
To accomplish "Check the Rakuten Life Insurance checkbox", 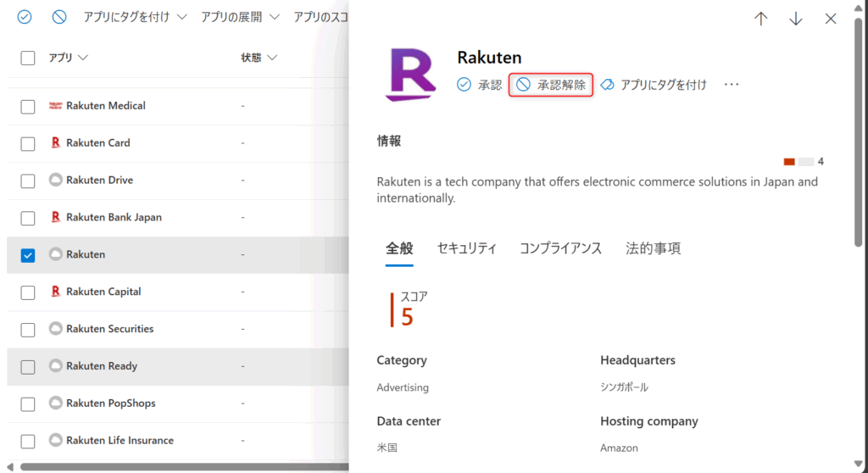I will click(x=28, y=441).
